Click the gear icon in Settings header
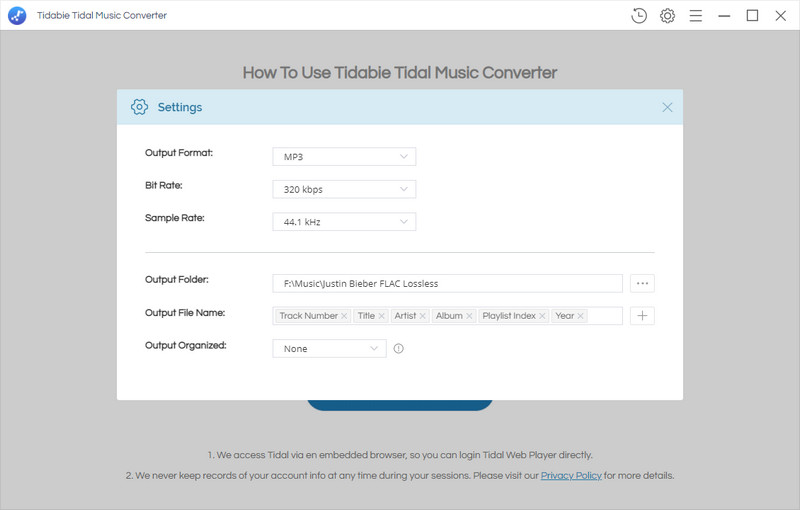 point(139,107)
